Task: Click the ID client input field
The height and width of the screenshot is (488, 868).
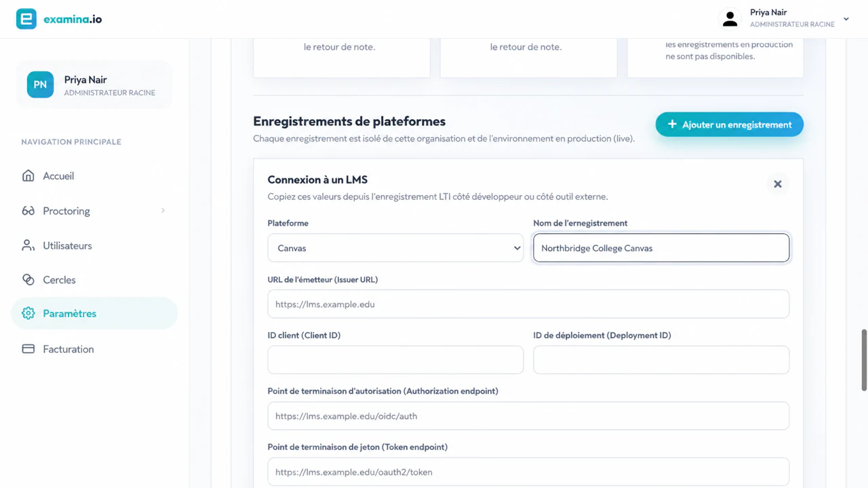Action: [395, 360]
